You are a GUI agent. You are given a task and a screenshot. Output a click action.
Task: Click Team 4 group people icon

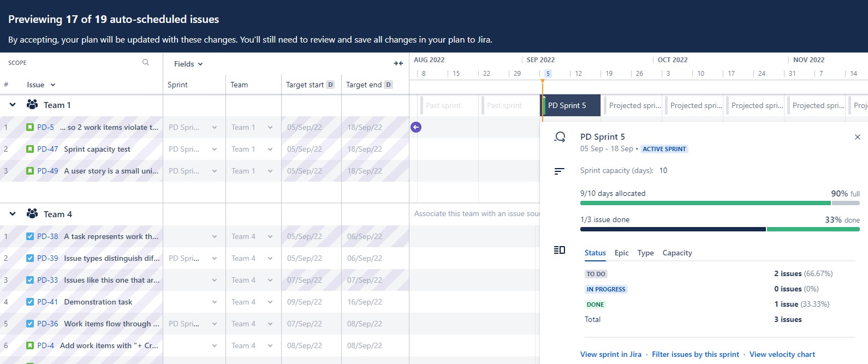pyautogui.click(x=32, y=214)
